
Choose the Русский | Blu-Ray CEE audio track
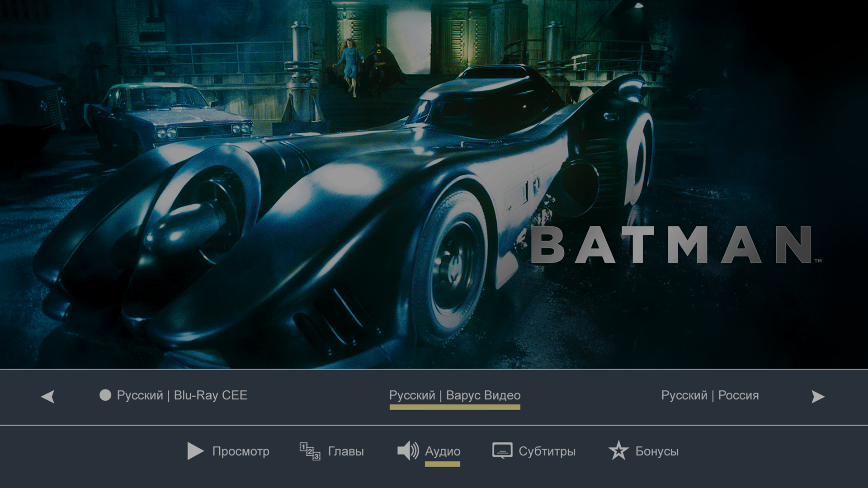[x=182, y=395]
